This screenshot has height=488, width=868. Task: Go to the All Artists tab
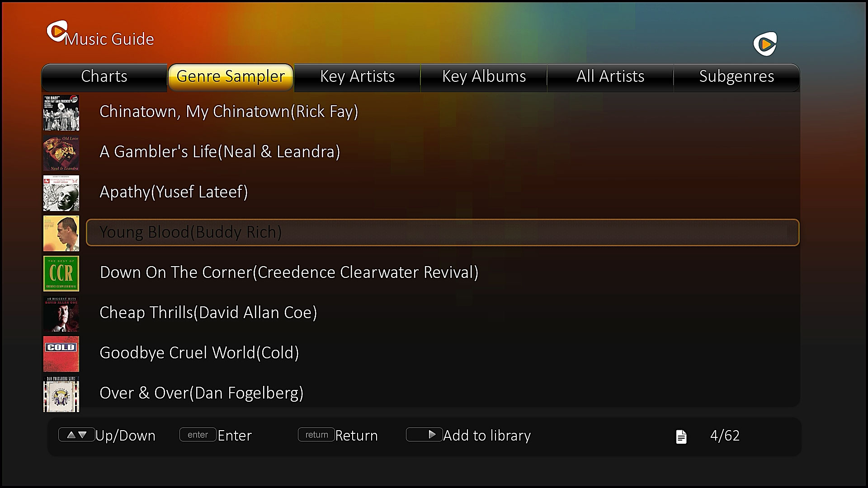610,77
